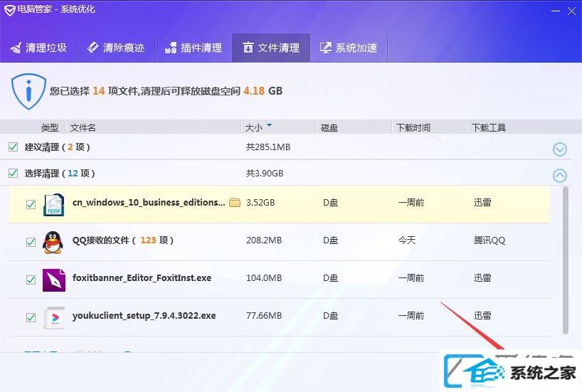Select the QQ接收的文件 (123 项) row text

123,240
